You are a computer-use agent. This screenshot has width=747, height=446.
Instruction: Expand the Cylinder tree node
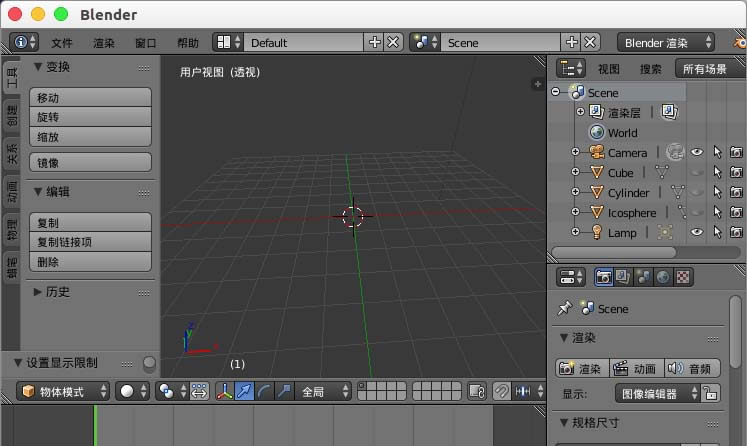pyautogui.click(x=575, y=192)
